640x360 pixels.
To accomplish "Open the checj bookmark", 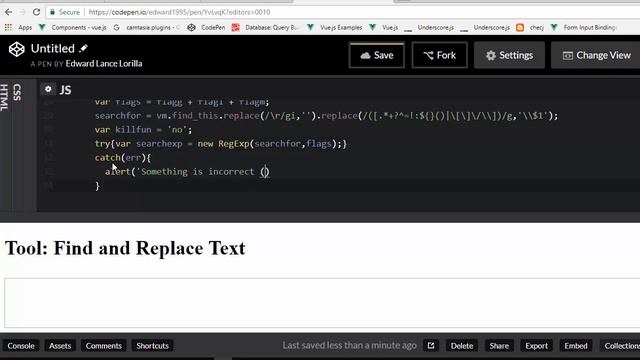I will point(530,27).
